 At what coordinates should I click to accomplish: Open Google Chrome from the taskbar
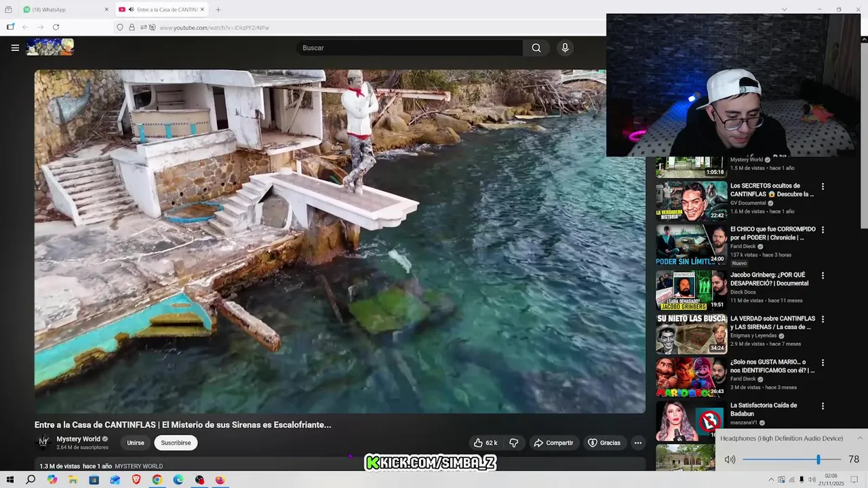[157, 480]
